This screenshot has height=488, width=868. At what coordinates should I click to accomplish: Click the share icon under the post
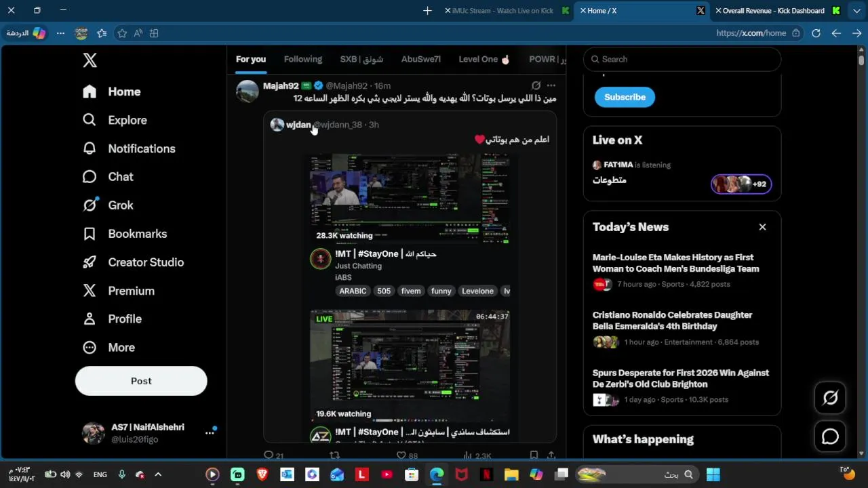pos(551,455)
